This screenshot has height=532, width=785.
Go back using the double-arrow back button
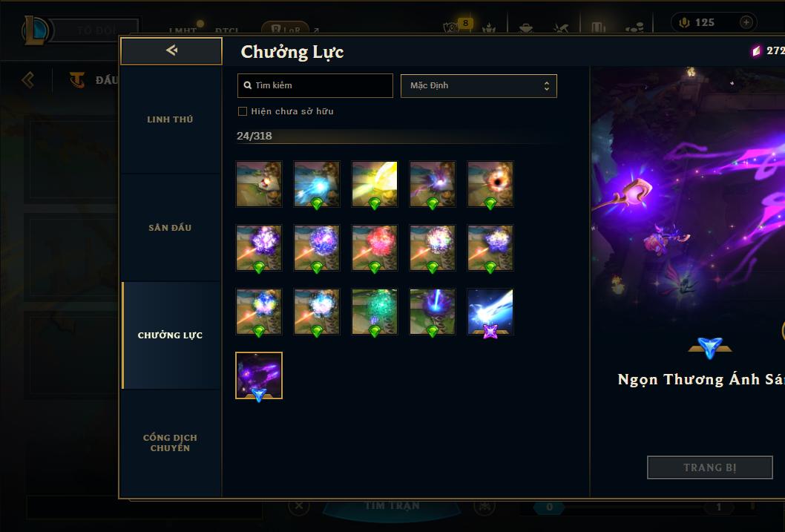171,50
